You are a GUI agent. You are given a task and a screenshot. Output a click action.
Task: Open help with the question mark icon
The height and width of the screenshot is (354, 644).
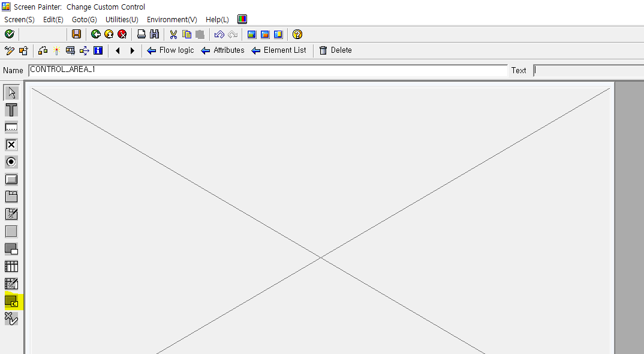pyautogui.click(x=297, y=34)
